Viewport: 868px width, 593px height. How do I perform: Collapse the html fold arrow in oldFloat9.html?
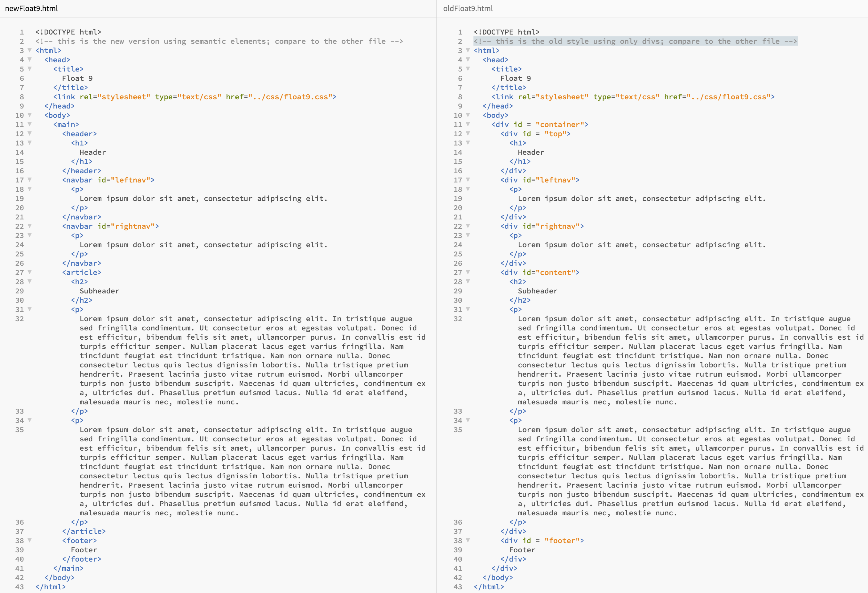click(x=468, y=50)
